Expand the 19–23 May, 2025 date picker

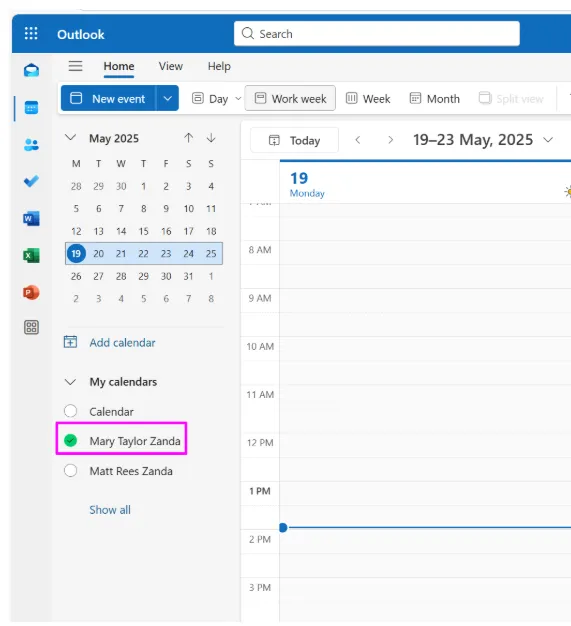[548, 140]
